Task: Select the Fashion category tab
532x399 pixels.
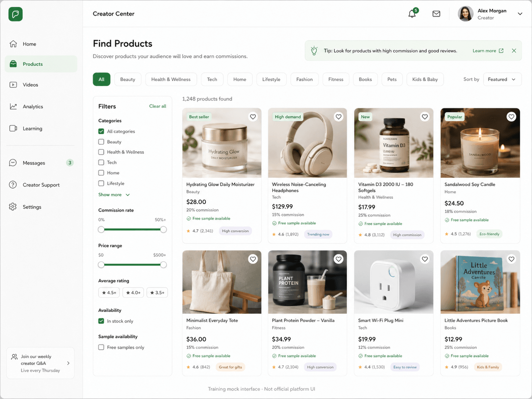Action: pyautogui.click(x=305, y=79)
